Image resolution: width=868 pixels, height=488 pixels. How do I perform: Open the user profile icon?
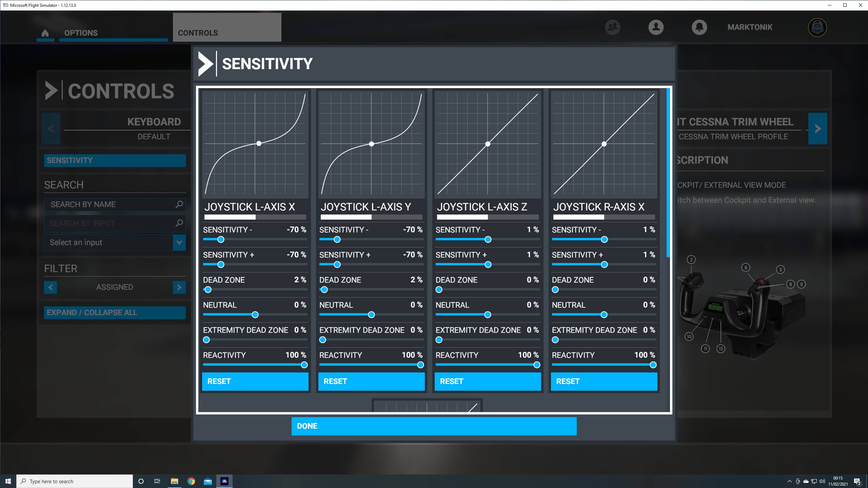click(656, 27)
